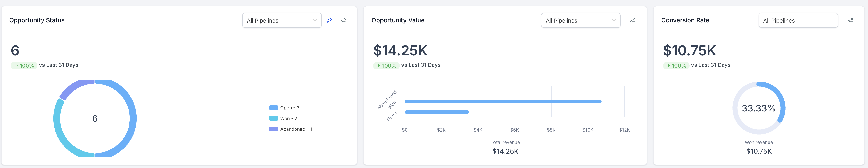Click the AI sparkle icon in Opportunity Status

tap(329, 20)
